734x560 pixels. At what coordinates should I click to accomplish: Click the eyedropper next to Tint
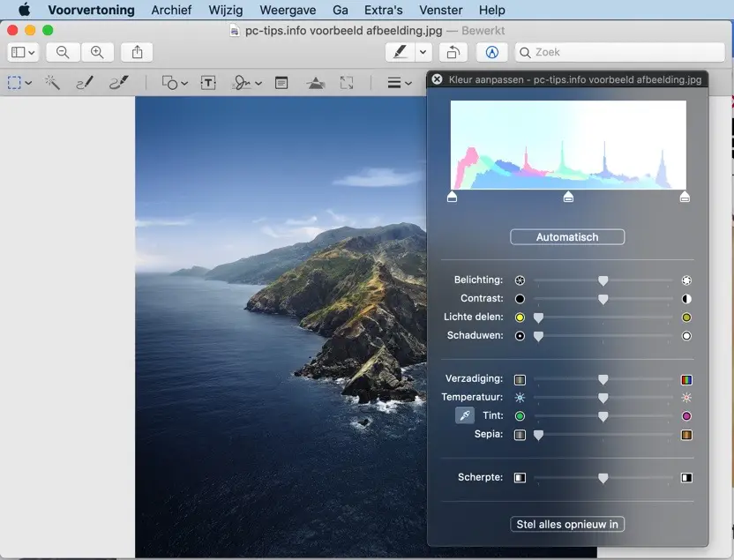464,415
